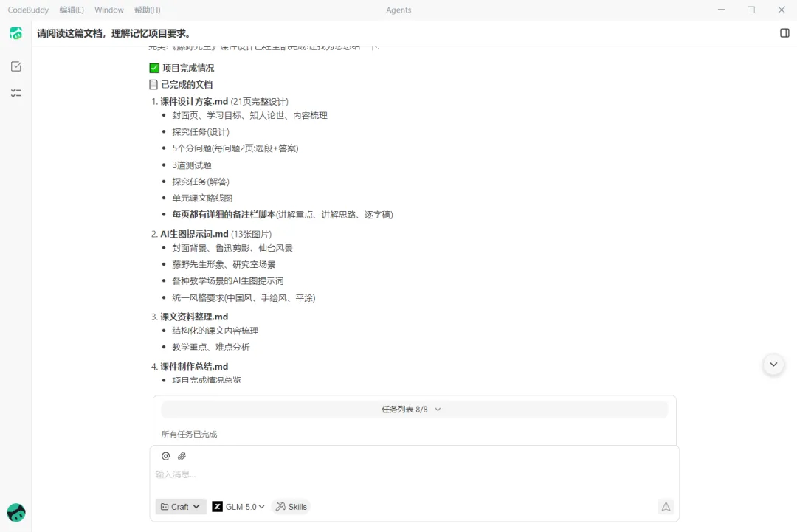Click the Skills button
The width and height of the screenshot is (797, 532).
click(291, 507)
